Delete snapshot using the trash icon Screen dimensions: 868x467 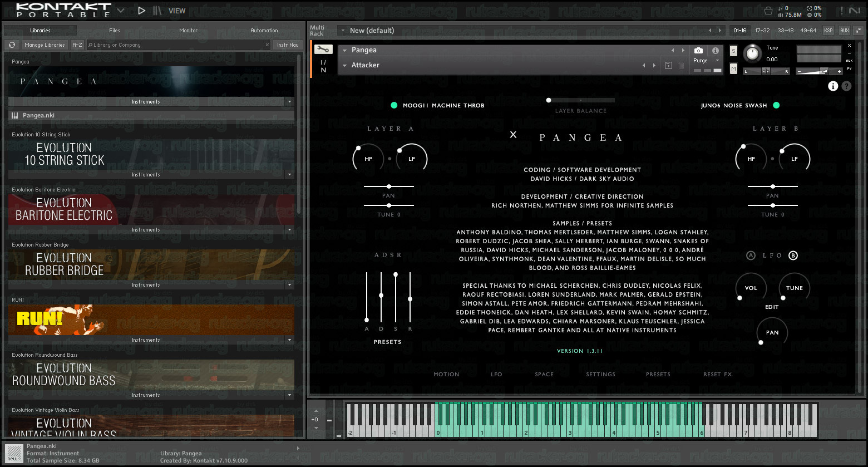681,66
